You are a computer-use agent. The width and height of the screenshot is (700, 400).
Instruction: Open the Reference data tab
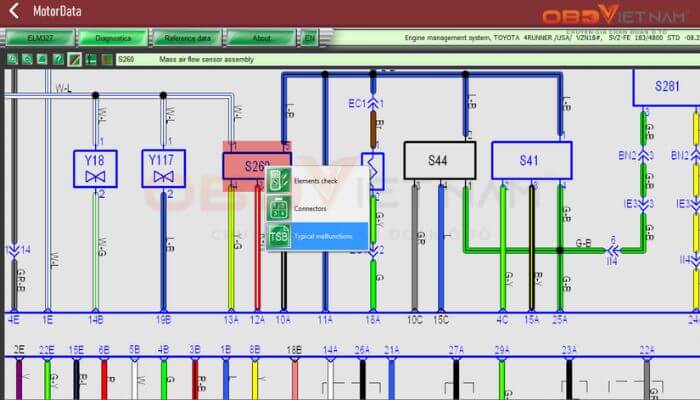[187, 38]
